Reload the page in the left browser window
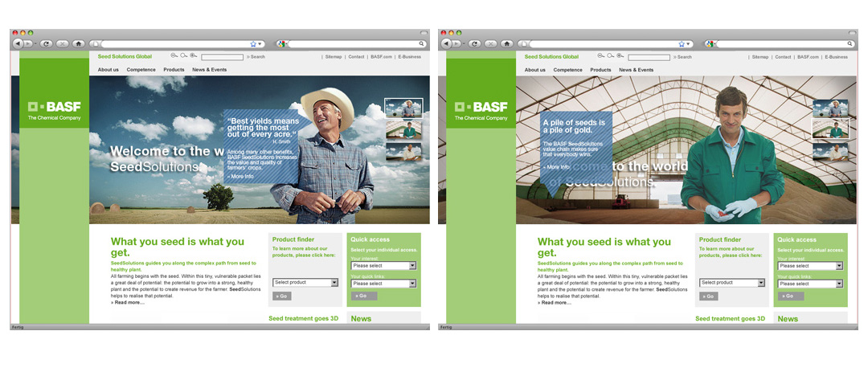Screen dimensions: 868x376 click(46, 43)
